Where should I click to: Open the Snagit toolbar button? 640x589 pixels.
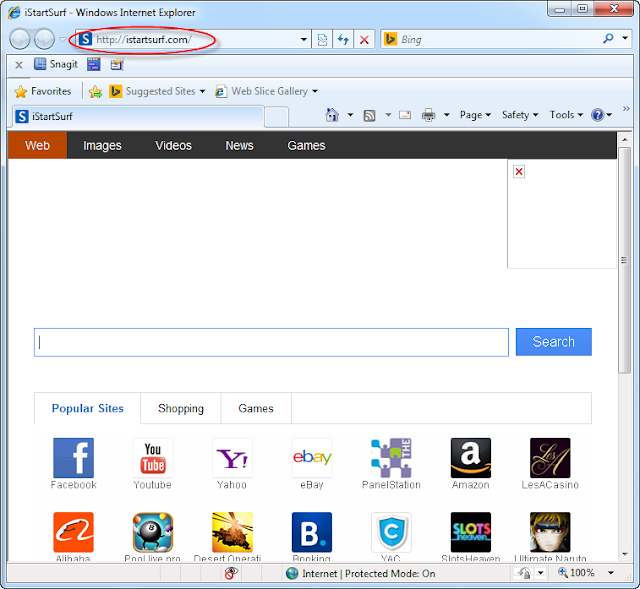point(56,64)
